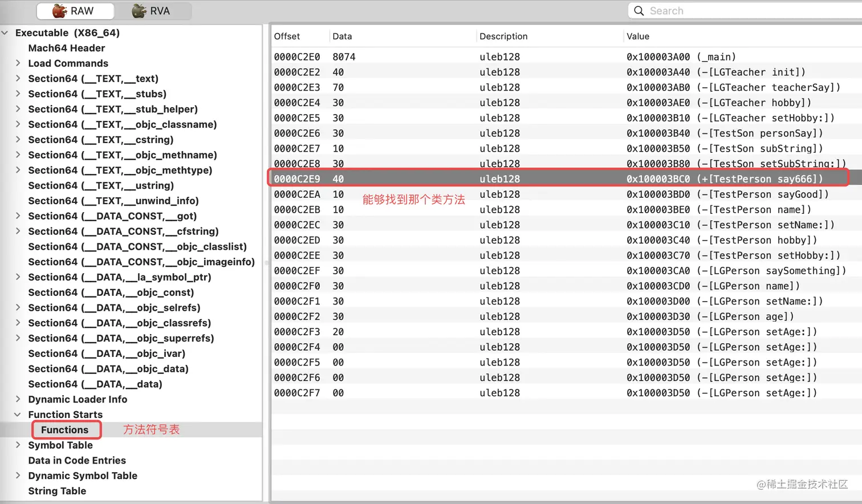Viewport: 862px width, 504px height.
Task: Select the -[TestPerson hobby] row
Action: pyautogui.click(x=567, y=240)
